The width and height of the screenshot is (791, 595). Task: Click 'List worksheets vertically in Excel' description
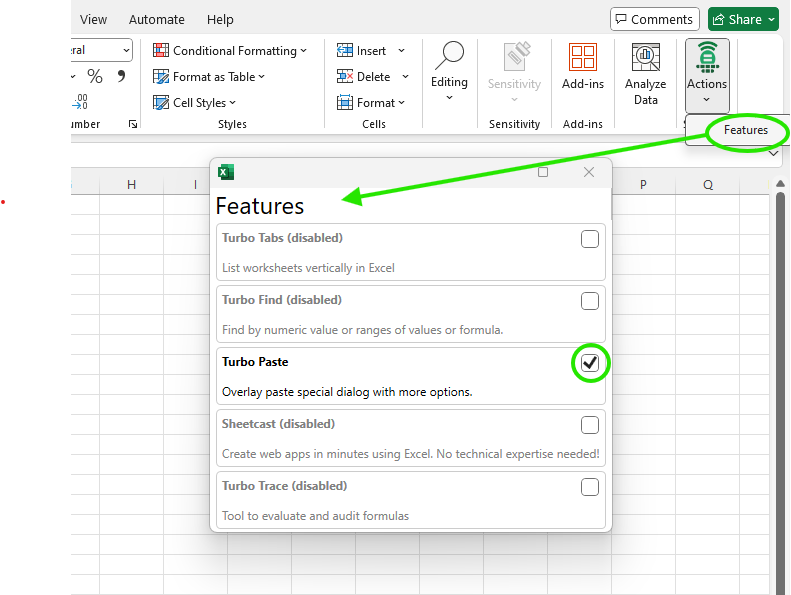coord(308,267)
